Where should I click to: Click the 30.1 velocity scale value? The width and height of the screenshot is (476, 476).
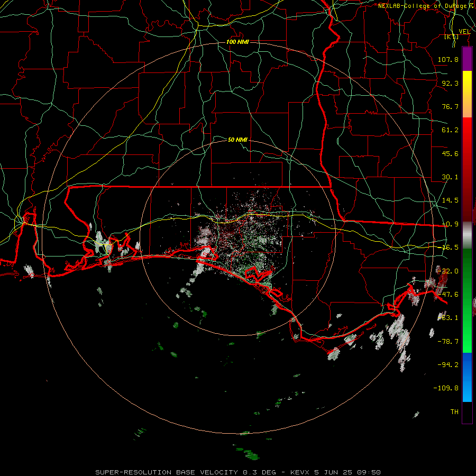coord(450,177)
